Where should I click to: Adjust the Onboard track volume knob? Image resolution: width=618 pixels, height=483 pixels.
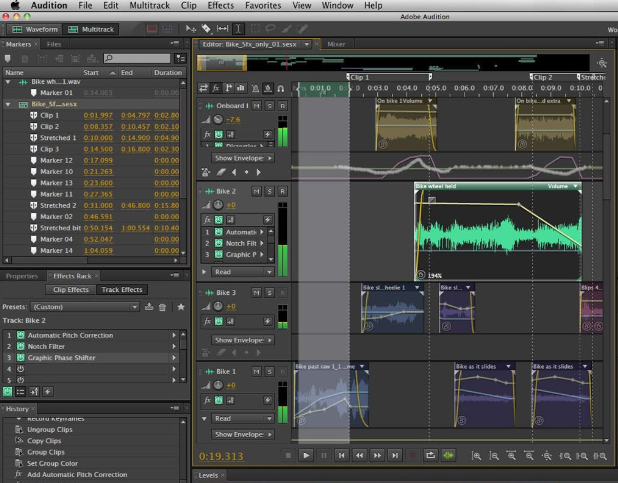point(218,119)
